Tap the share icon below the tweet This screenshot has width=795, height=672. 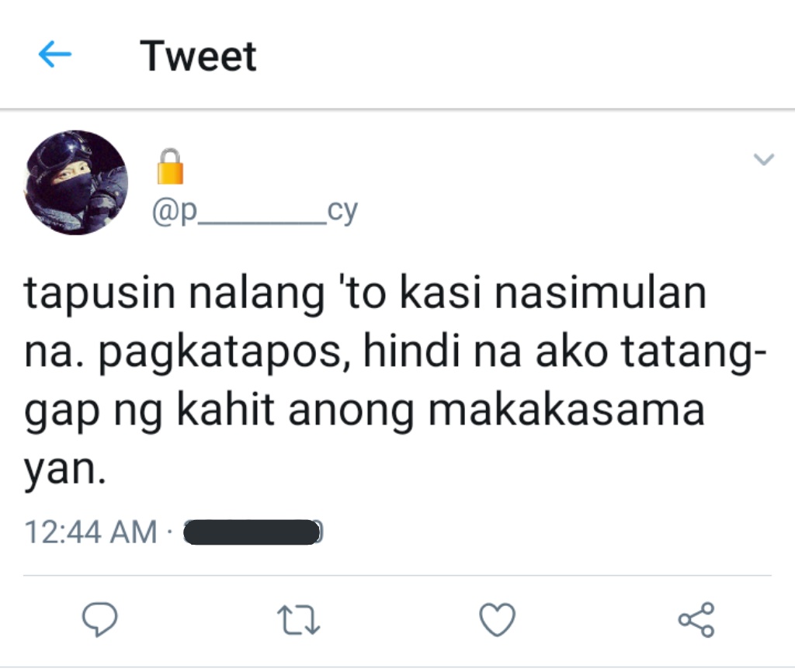pyautogui.click(x=696, y=619)
